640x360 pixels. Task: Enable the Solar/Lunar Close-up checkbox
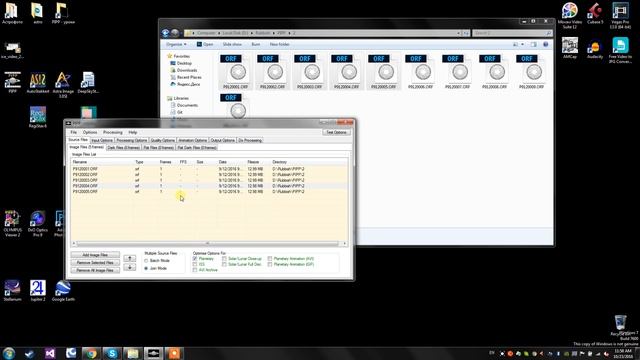(224, 259)
